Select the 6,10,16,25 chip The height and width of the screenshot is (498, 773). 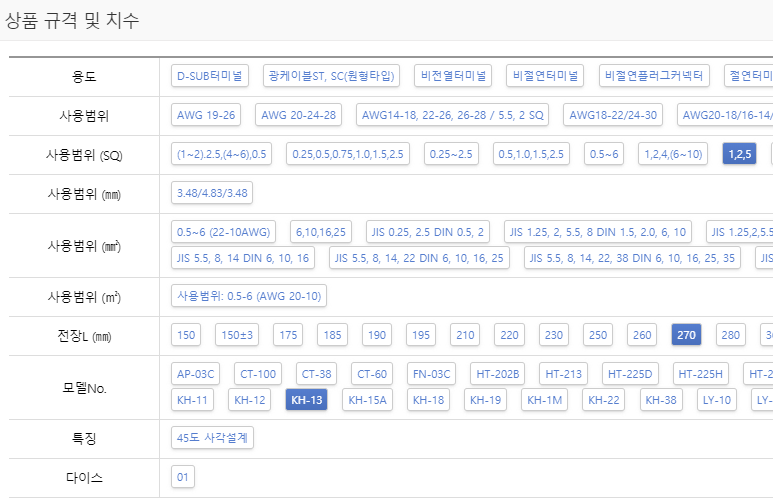click(x=321, y=232)
